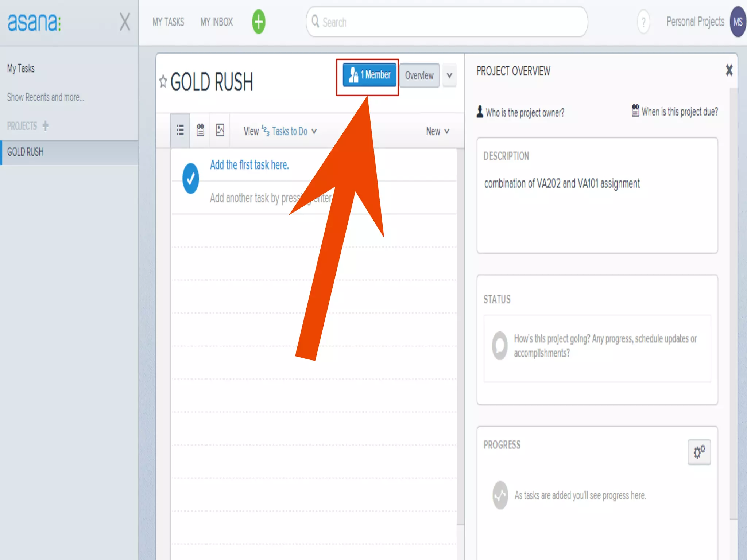
Task: Click inside the Search field
Action: [447, 22]
